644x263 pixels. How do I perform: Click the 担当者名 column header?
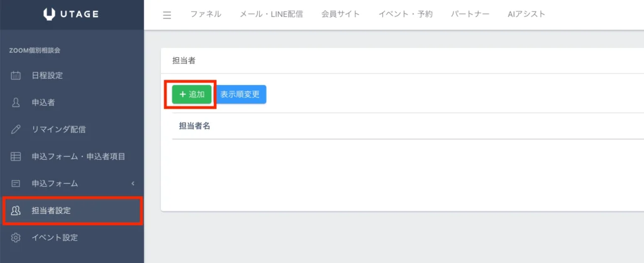click(x=195, y=126)
